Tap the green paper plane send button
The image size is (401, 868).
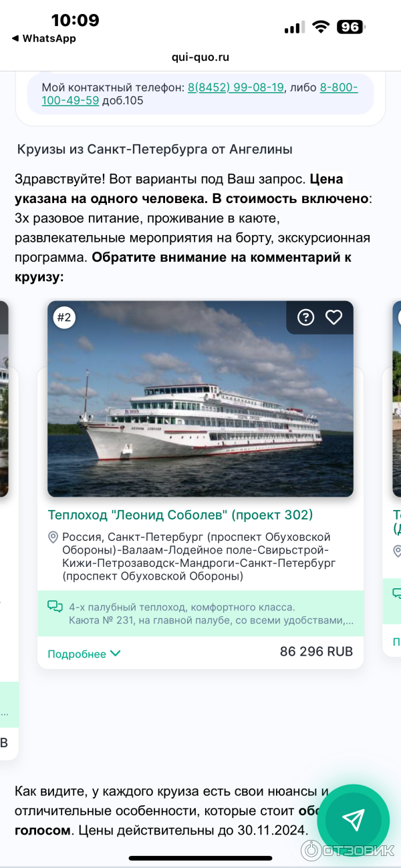tap(354, 820)
